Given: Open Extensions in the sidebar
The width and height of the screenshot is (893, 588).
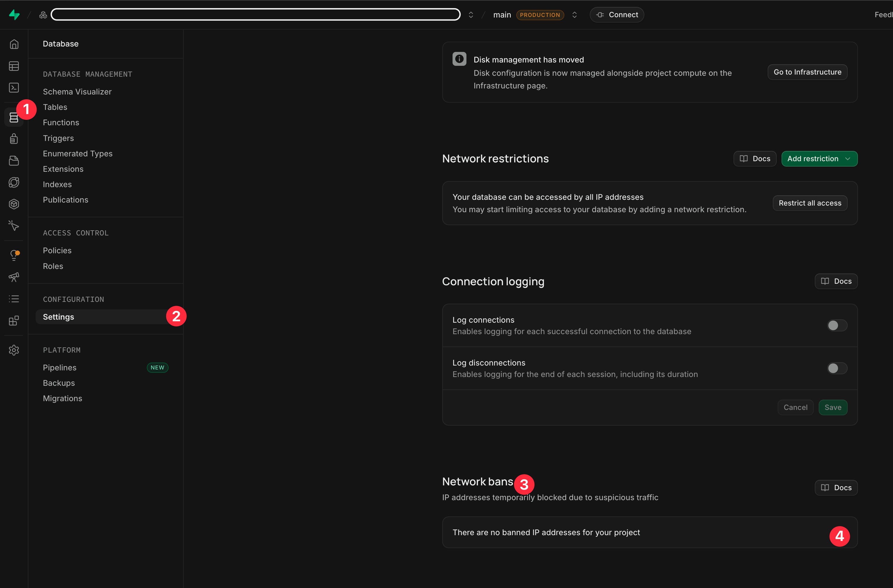Looking at the screenshot, I should (x=63, y=169).
